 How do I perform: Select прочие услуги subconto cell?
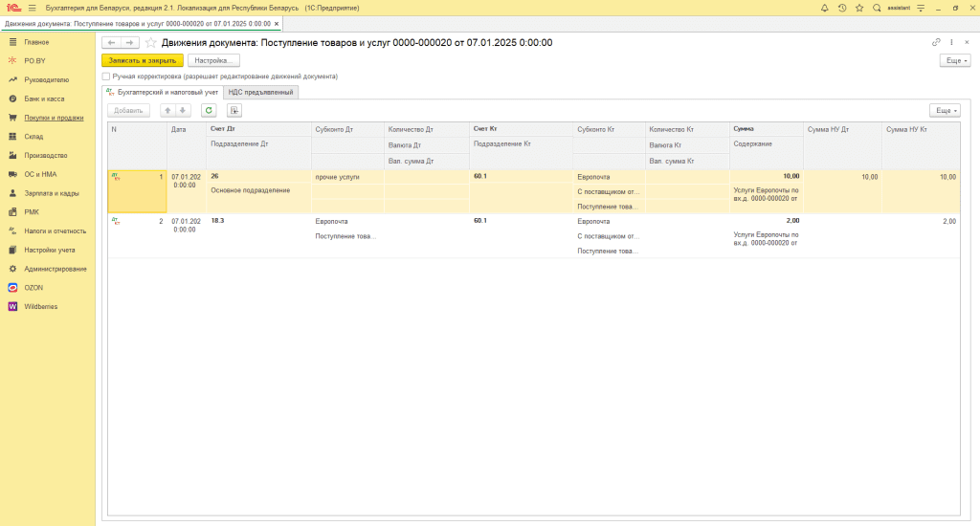[347, 177]
